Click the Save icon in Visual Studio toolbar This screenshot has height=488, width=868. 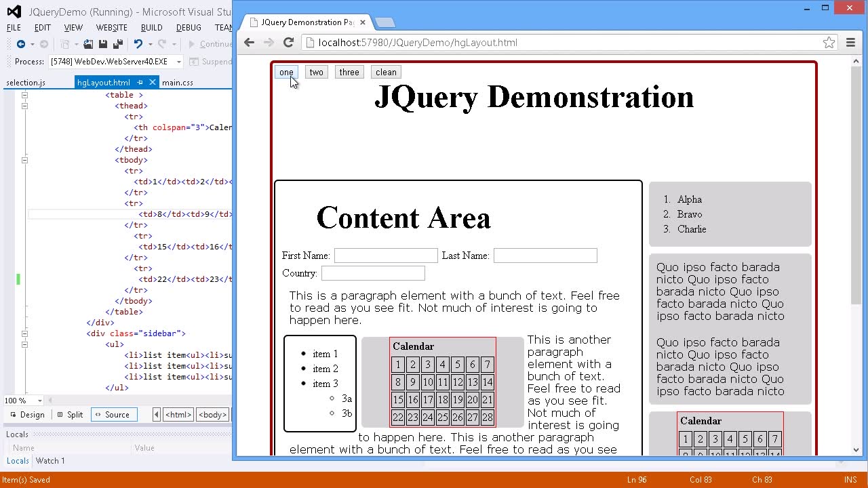coord(103,44)
